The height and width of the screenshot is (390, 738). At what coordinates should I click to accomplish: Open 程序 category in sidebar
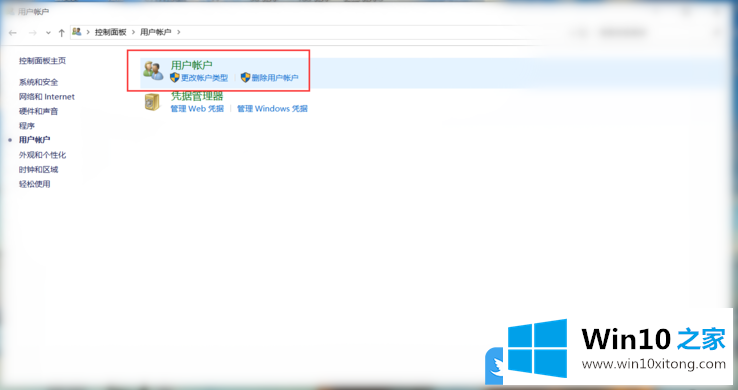click(27, 126)
